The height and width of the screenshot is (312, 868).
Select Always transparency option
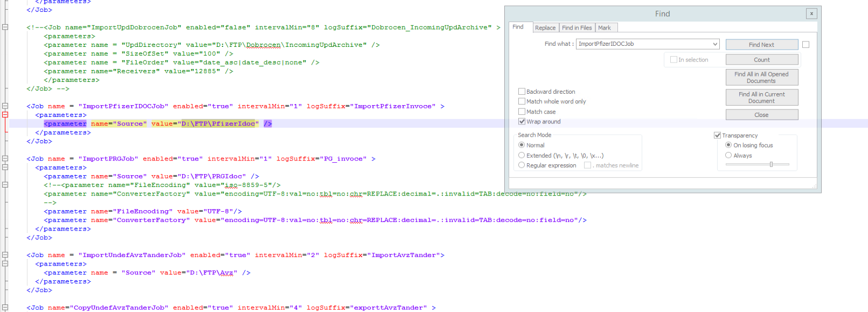728,155
